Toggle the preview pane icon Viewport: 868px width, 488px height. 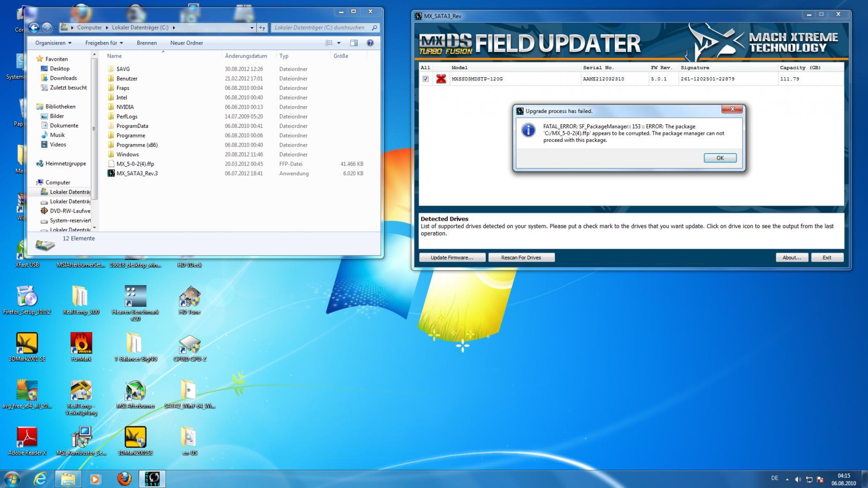tap(354, 43)
